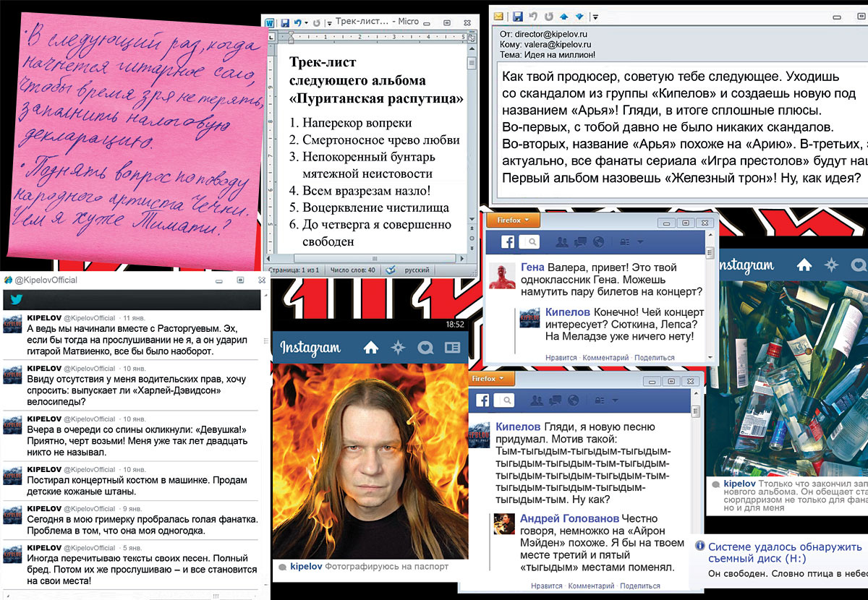
Task: Expand account dropdown arrow in Гена's Facebook window
Action: pyautogui.click(x=642, y=243)
